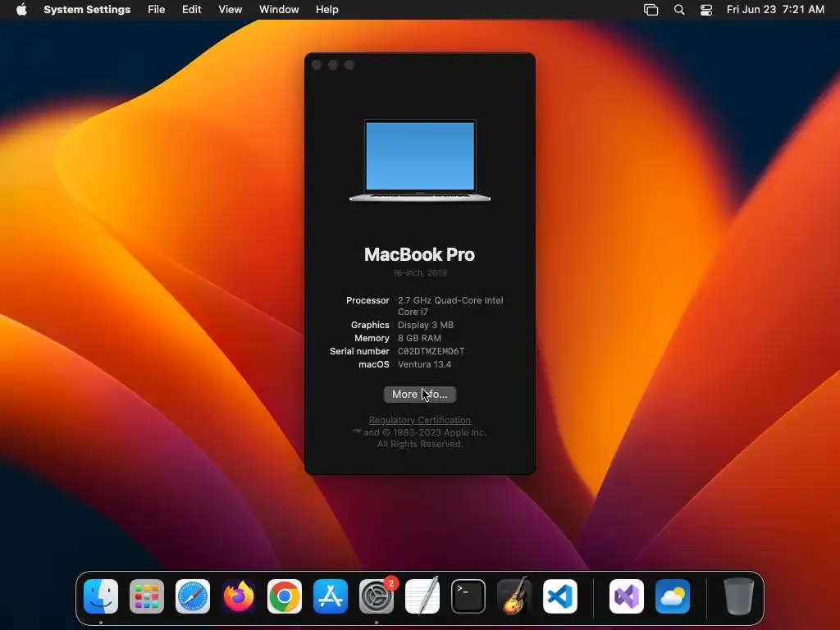
Task: Open Visual Studio (purple) from the Dock
Action: tap(627, 596)
